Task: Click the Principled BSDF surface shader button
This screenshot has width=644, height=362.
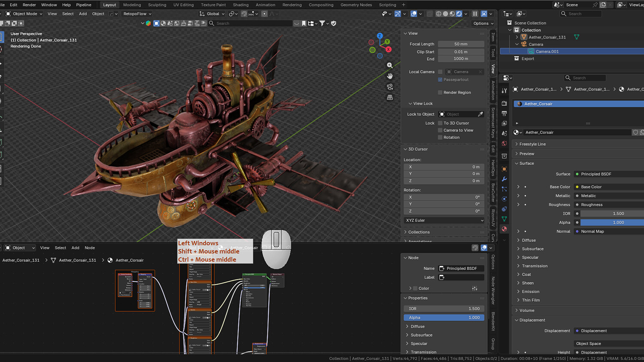Action: click(609, 174)
